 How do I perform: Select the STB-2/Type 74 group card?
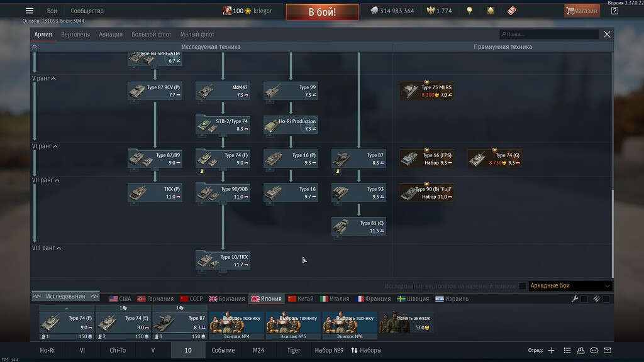[223, 125]
